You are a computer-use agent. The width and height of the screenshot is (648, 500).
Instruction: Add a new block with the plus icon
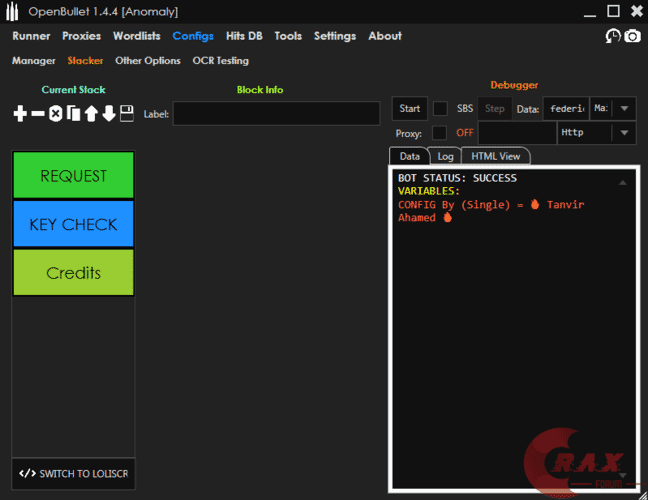[20, 113]
